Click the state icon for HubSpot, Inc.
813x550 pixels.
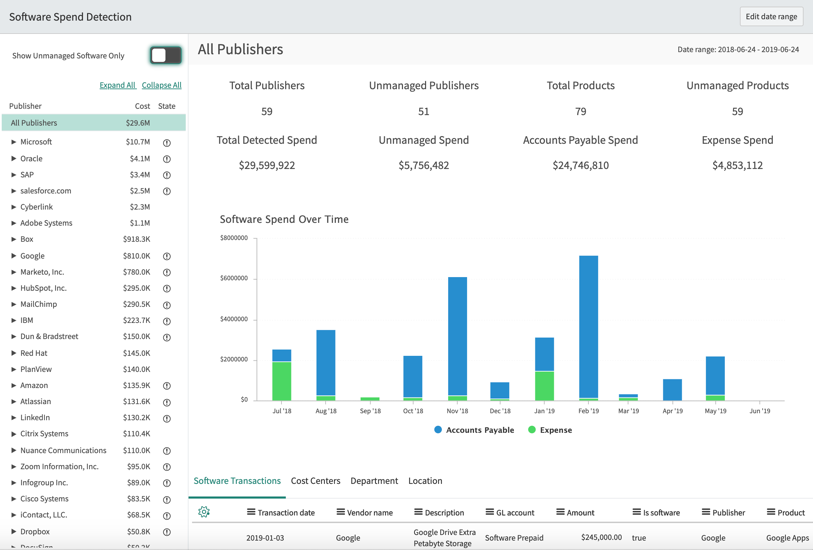[167, 289]
